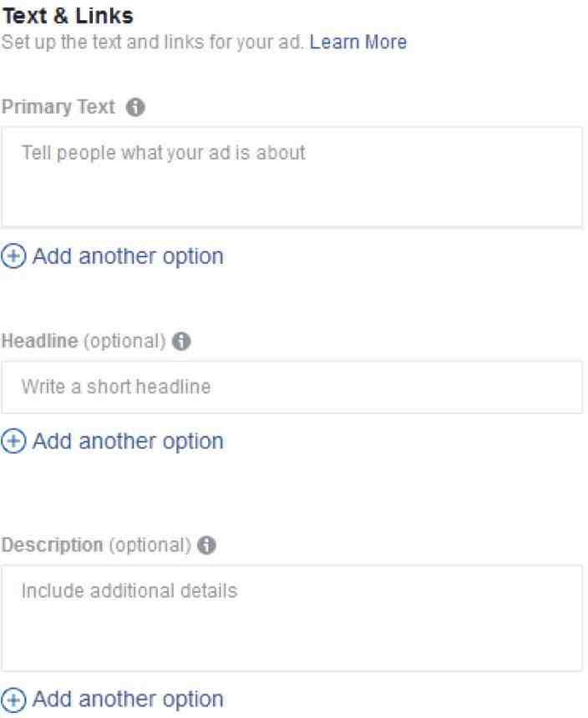Click the Primary Text field label
588x718 pixels.
(58, 107)
